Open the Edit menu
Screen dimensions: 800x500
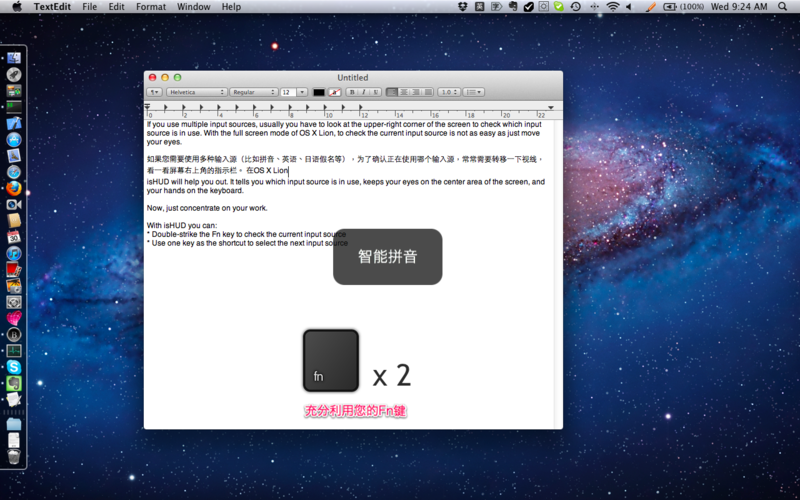(117, 7)
